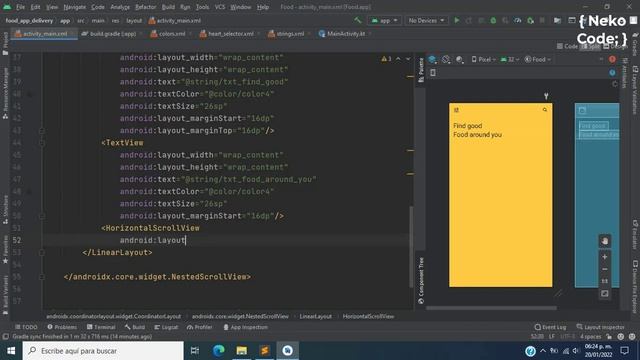
Task: Click the Debug app bug icon
Action: tap(493, 20)
